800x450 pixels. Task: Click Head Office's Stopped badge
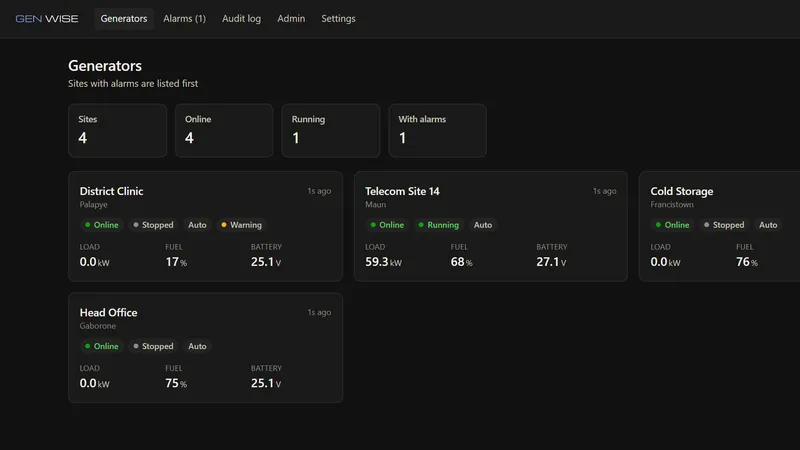(x=153, y=346)
